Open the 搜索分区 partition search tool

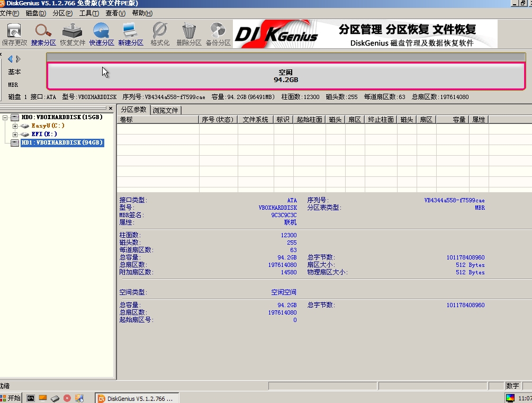43,33
